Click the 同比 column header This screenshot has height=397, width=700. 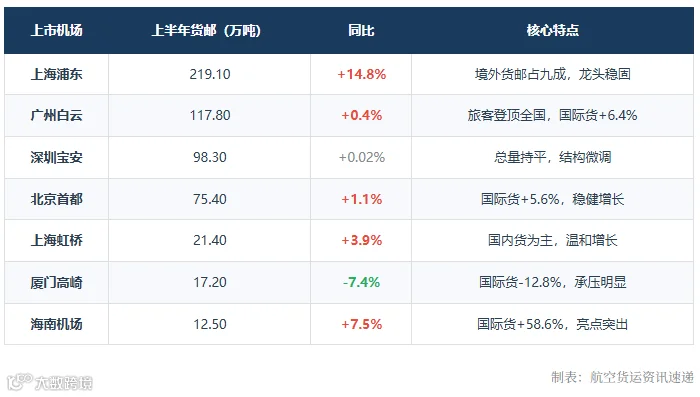(361, 30)
